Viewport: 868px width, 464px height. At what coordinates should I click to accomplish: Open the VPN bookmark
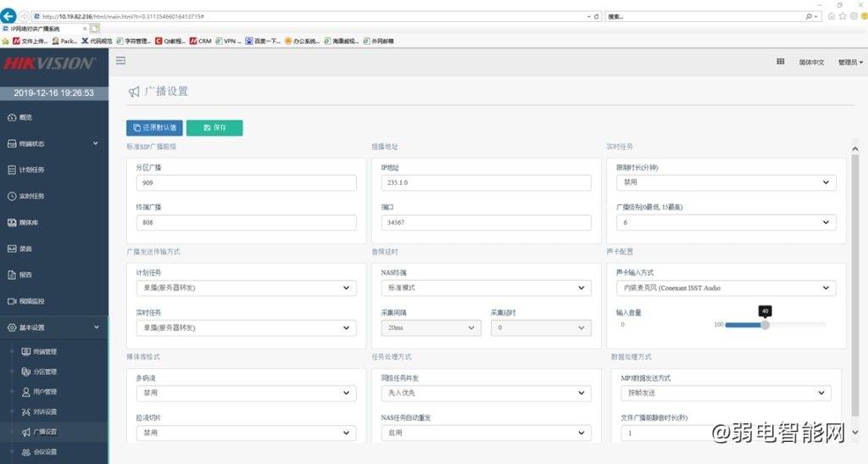click(228, 41)
